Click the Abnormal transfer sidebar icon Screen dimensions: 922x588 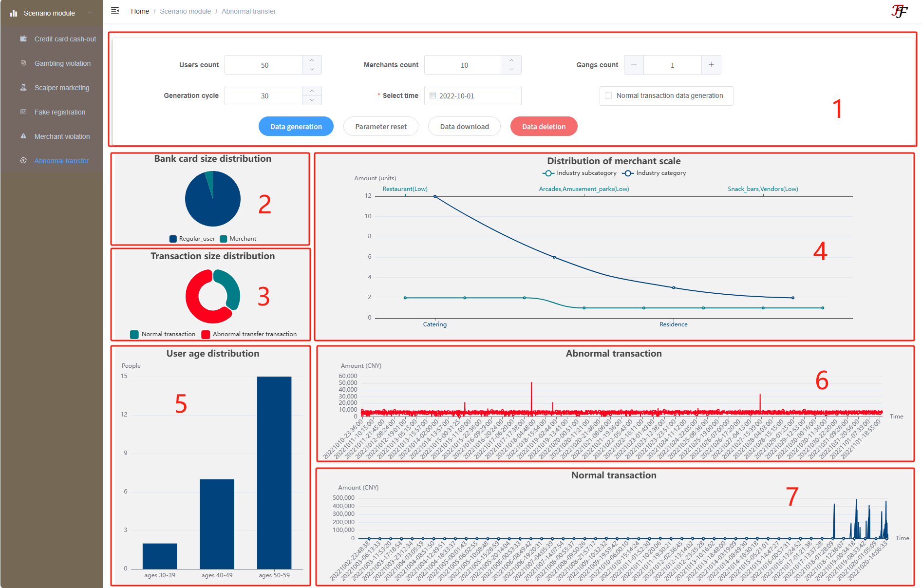pos(23,160)
